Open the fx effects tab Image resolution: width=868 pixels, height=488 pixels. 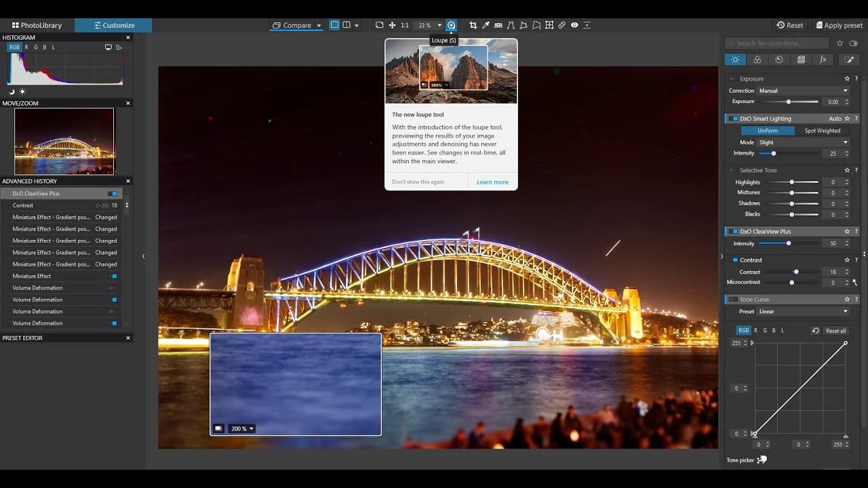tap(823, 60)
